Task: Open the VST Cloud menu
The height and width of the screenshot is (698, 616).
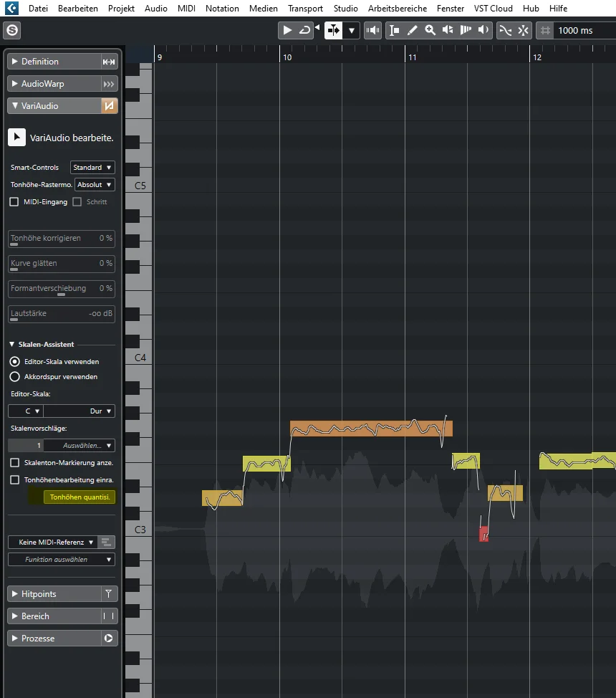Action: coord(493,9)
